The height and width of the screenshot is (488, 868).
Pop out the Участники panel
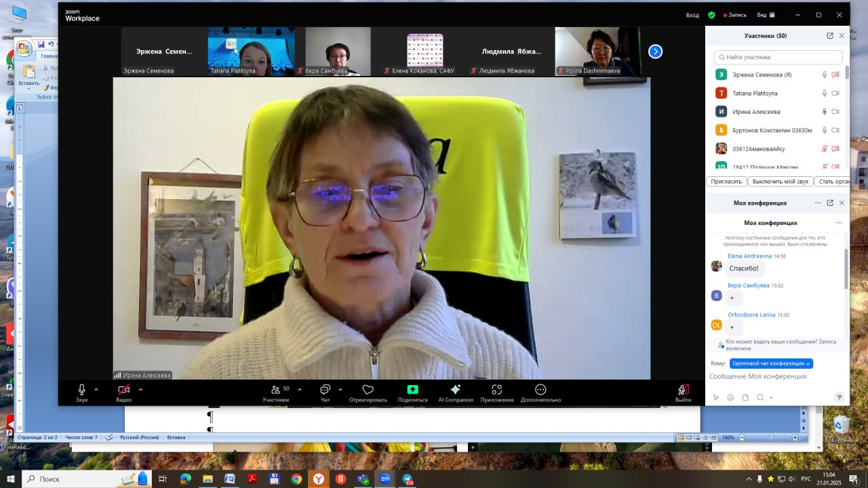pos(829,36)
